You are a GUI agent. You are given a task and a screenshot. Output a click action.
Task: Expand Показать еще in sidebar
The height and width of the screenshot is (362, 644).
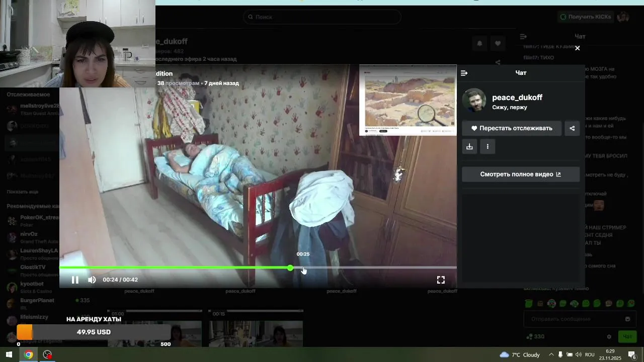tap(23, 192)
